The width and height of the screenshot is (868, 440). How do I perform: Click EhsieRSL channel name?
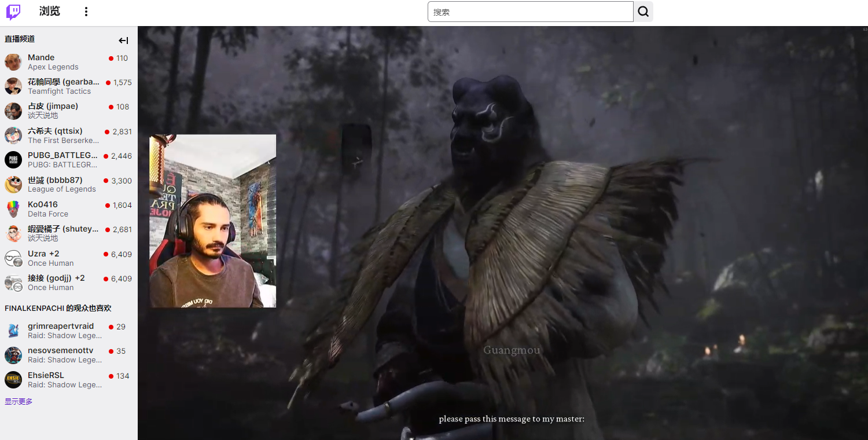pos(46,375)
